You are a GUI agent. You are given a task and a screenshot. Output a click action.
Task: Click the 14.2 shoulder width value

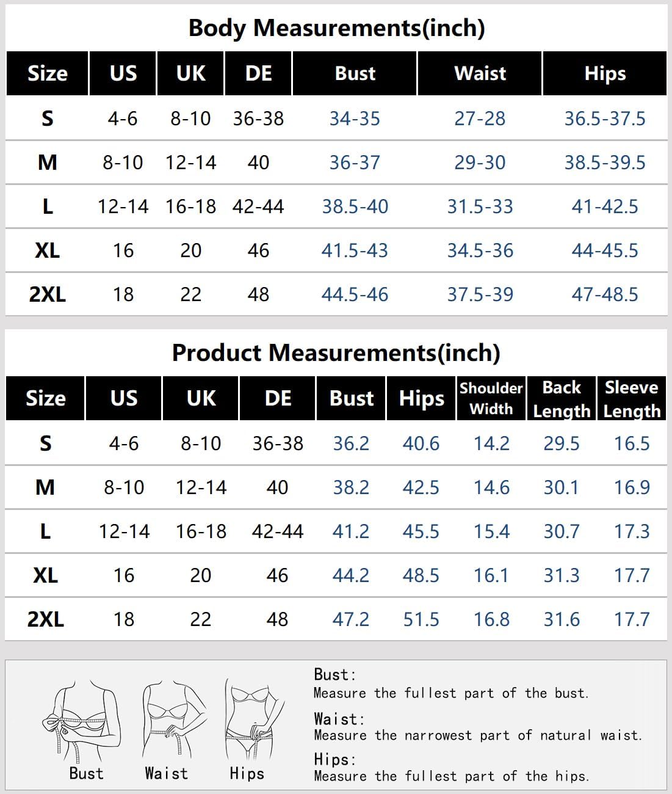click(x=491, y=443)
